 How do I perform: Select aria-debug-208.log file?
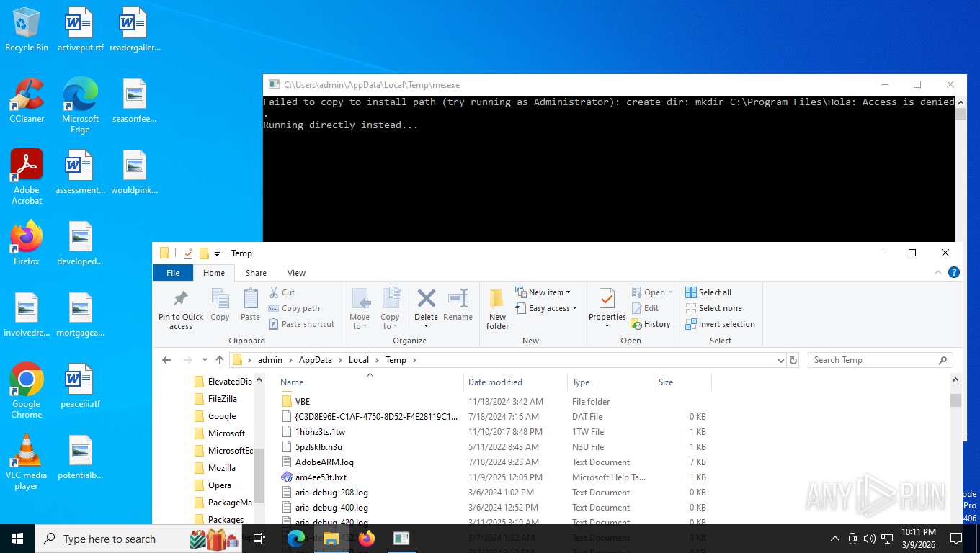[494, 493]
